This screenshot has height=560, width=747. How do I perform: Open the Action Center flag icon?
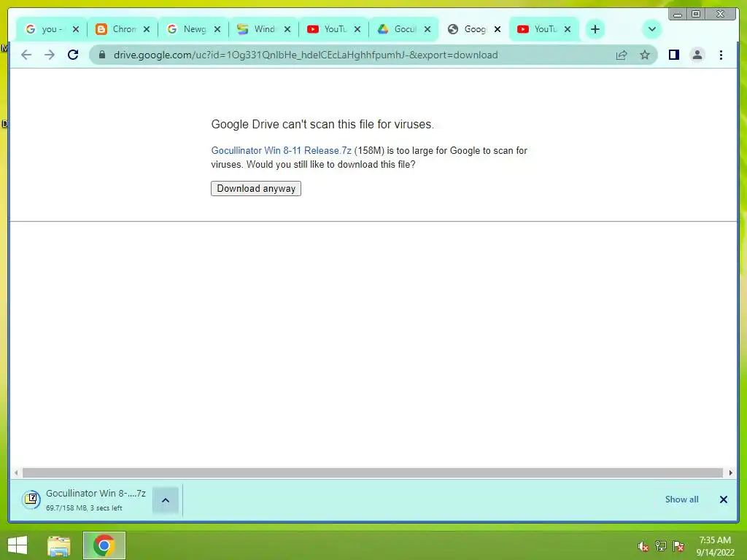tap(678, 546)
